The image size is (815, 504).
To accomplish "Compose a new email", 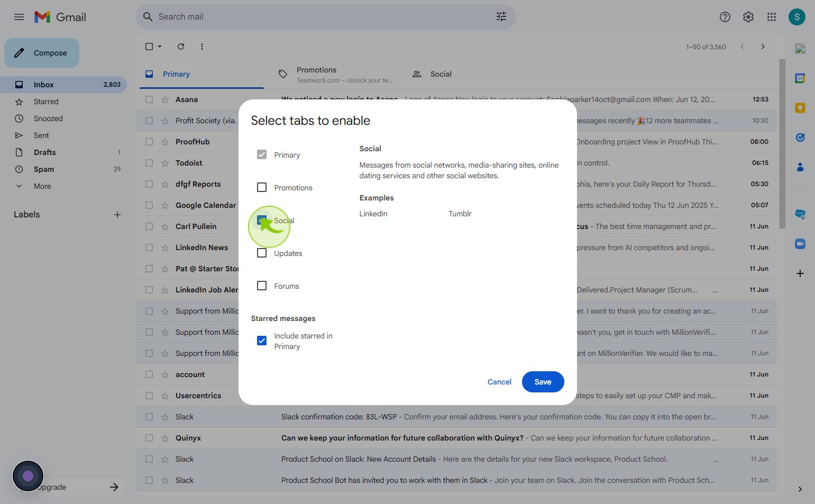I will pos(42,53).
